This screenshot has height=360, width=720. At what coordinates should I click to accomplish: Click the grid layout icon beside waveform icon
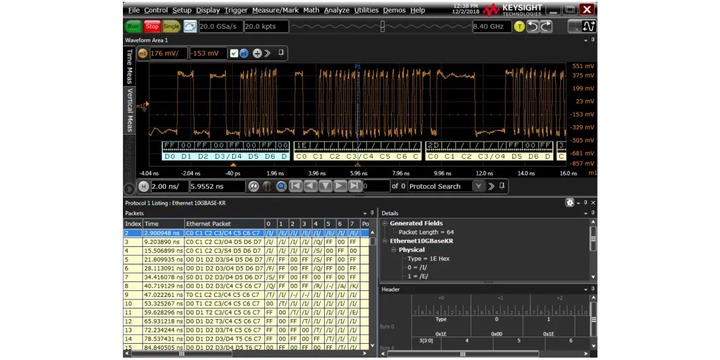[x=574, y=27]
